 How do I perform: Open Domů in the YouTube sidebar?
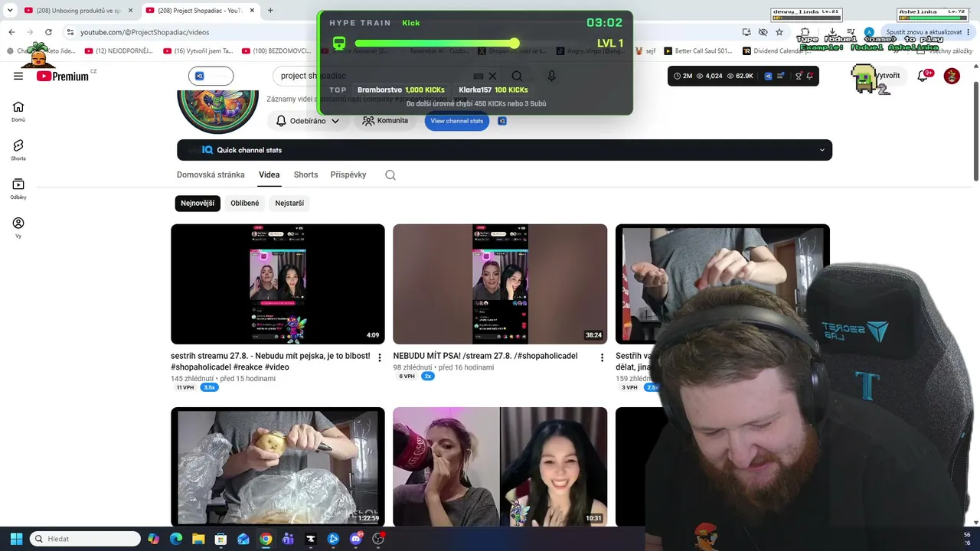18,111
